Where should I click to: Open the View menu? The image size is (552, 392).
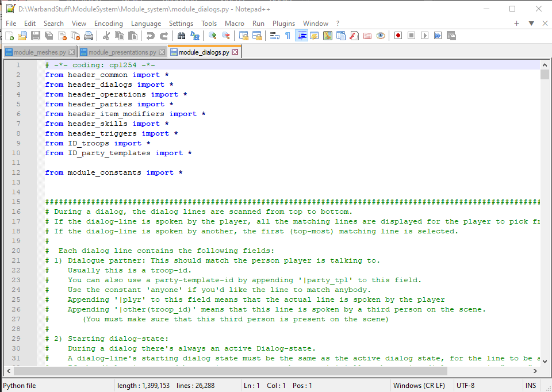[79, 23]
